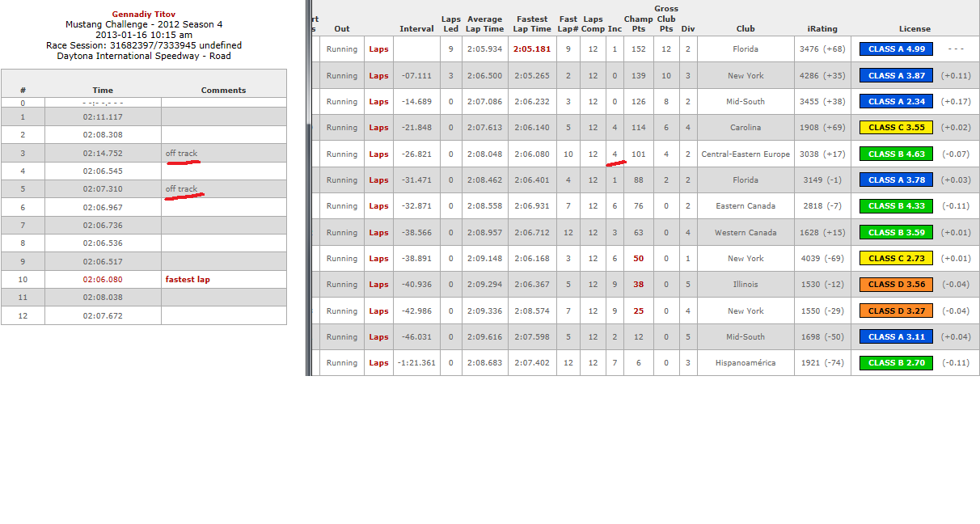The width and height of the screenshot is (980, 524).
Task: Click the Fastest Lap Time column header
Action: tap(533, 24)
